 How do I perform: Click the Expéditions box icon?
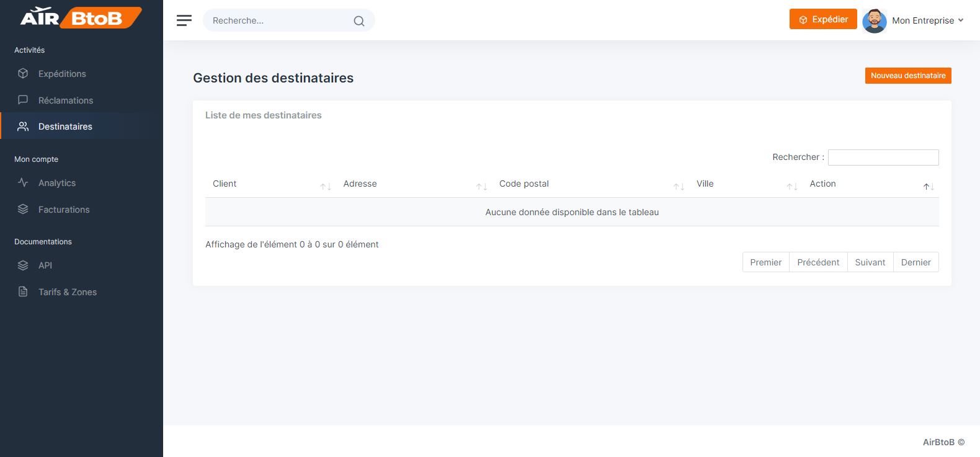[23, 73]
